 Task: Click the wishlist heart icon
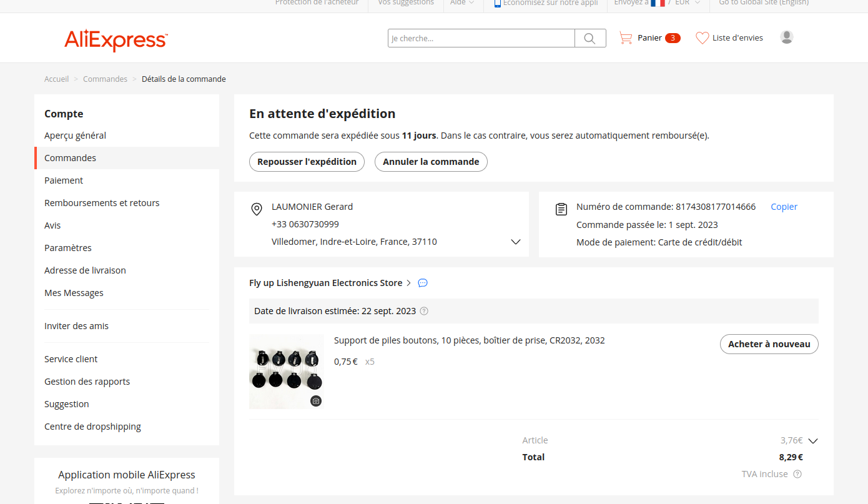click(702, 38)
